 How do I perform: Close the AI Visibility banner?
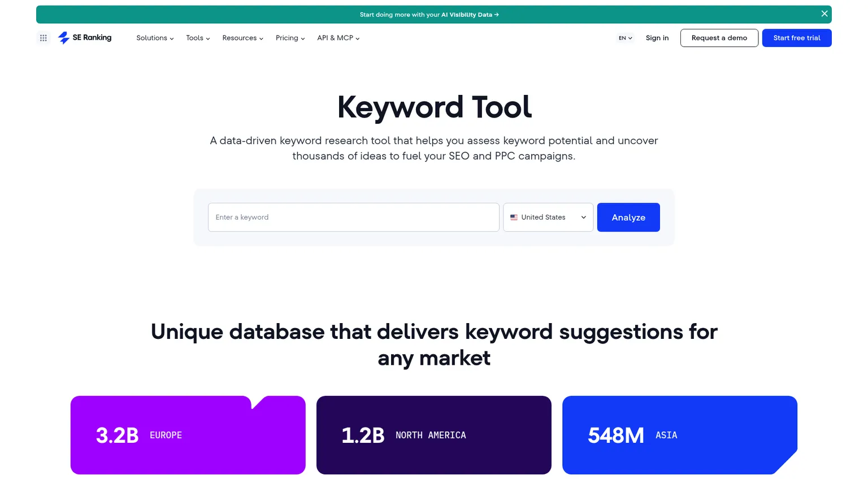824,14
